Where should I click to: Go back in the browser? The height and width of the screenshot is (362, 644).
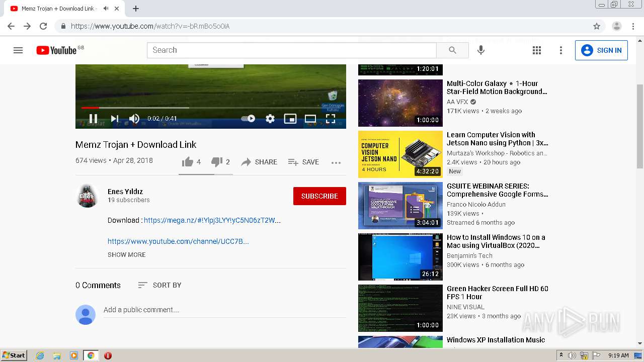(11, 26)
